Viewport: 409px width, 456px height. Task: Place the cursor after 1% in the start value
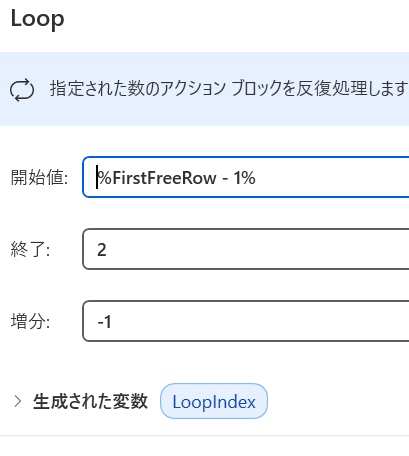pyautogui.click(x=257, y=178)
